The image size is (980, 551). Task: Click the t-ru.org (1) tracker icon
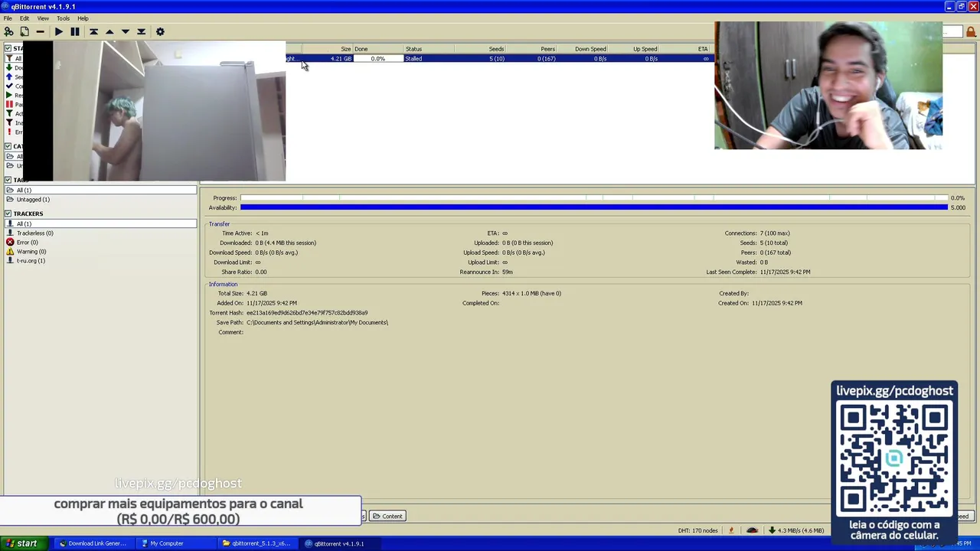click(x=10, y=260)
